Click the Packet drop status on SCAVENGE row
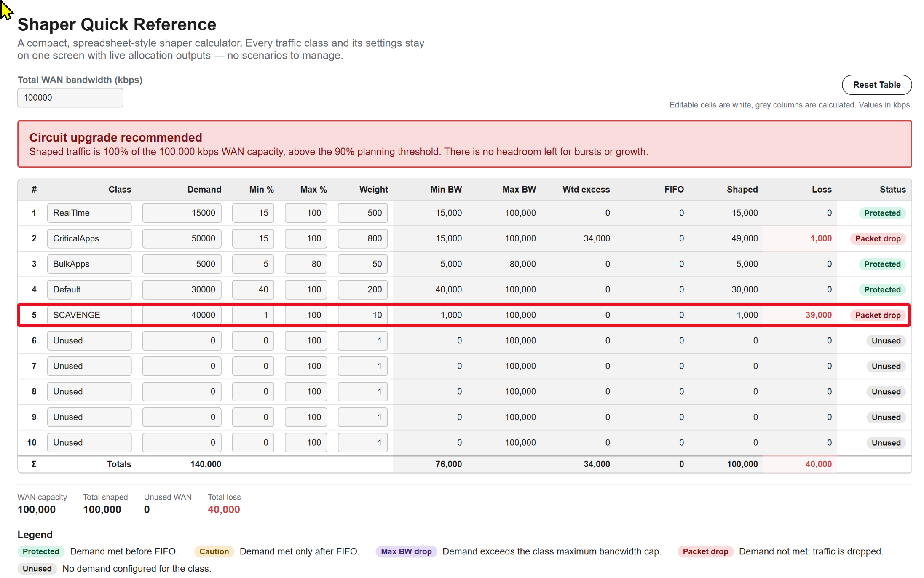The width and height of the screenshot is (924, 578). [x=878, y=315]
